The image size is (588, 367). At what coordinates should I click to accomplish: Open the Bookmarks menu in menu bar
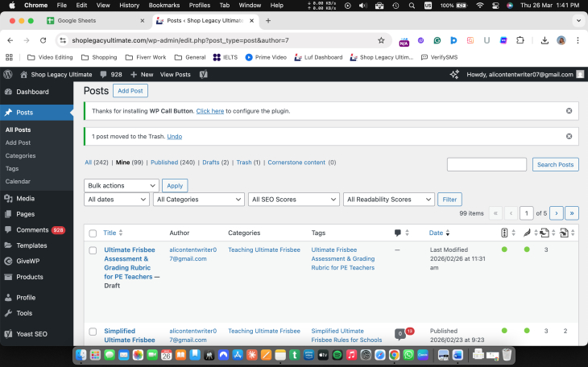[164, 5]
